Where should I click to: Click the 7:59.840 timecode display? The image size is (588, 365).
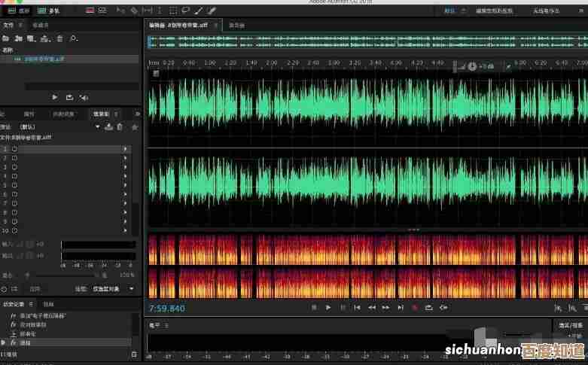(x=167, y=308)
